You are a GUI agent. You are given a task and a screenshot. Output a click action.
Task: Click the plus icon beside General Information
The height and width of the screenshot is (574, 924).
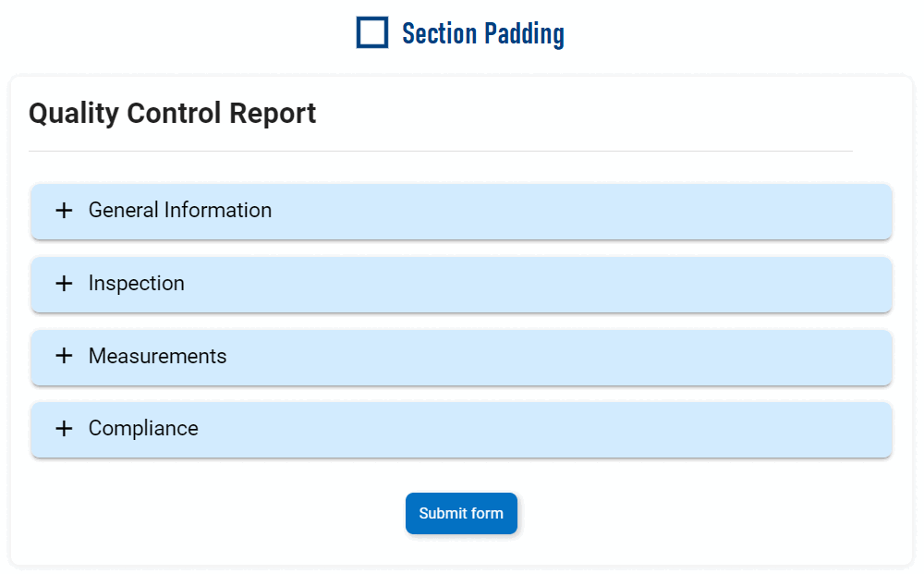(64, 211)
